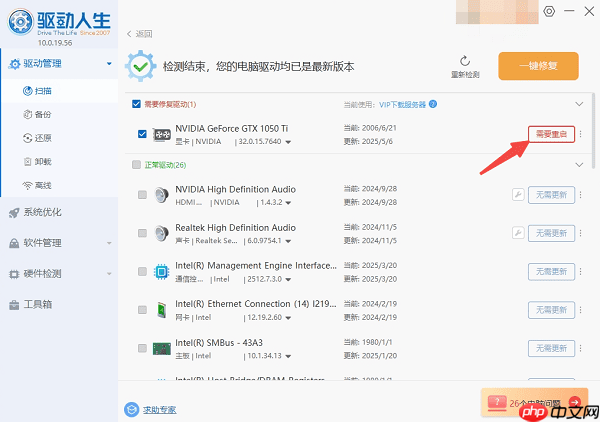
Task: Click NVIDIA High Definition Audio speaker icon
Action: click(x=161, y=195)
